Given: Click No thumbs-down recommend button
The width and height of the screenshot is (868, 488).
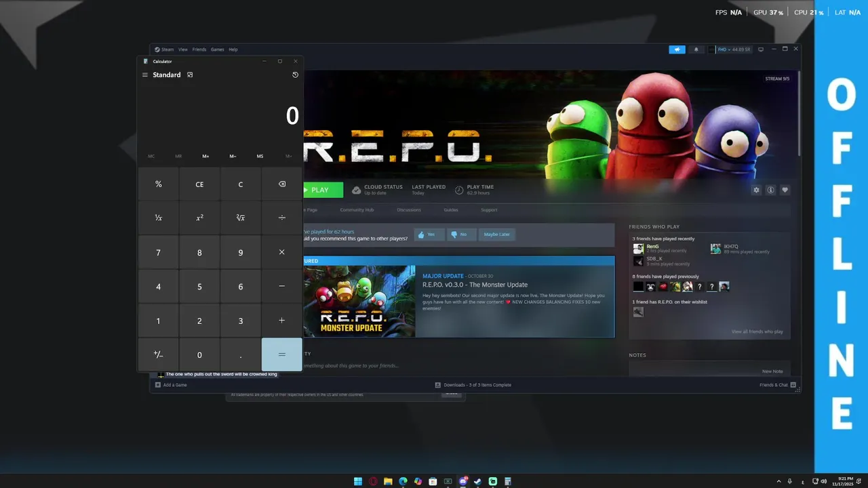Looking at the screenshot, I should (x=461, y=235).
